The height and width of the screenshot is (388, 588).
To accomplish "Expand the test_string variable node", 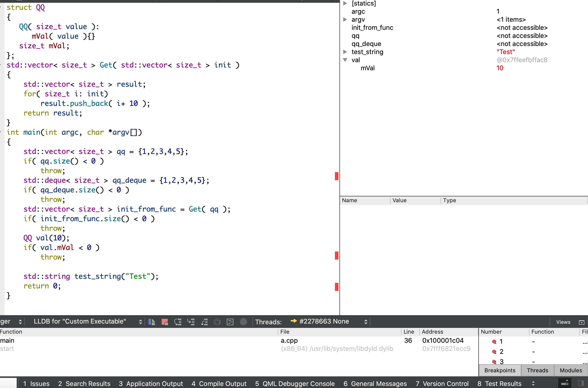I will point(345,52).
